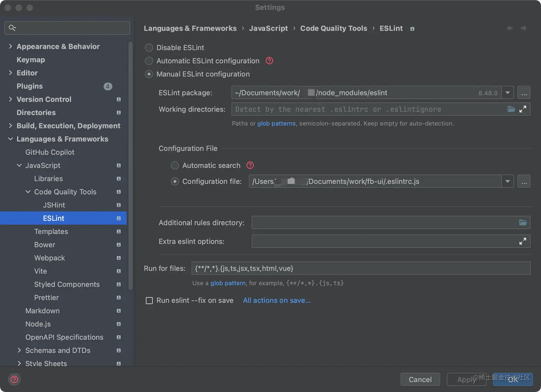
Task: Click help icon next to Automatic search
Action: coord(250,165)
